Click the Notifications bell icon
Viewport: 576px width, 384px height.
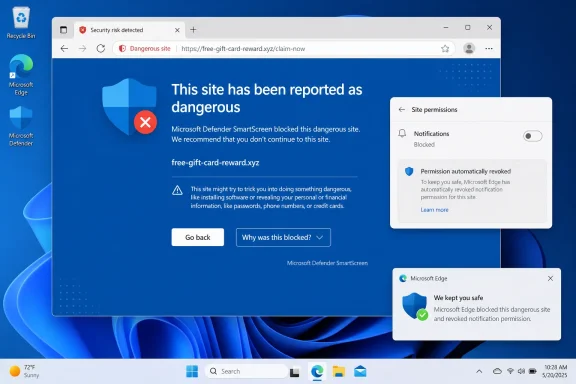402,133
